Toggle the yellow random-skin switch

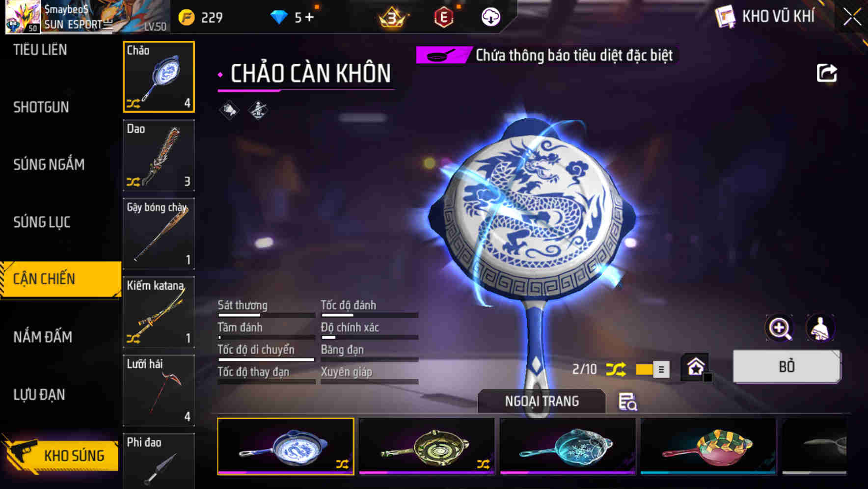click(x=652, y=369)
